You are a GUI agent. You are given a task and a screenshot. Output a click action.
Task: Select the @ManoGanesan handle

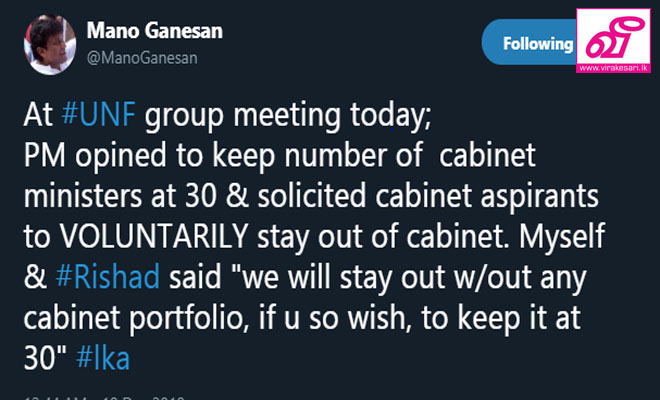[x=142, y=58]
